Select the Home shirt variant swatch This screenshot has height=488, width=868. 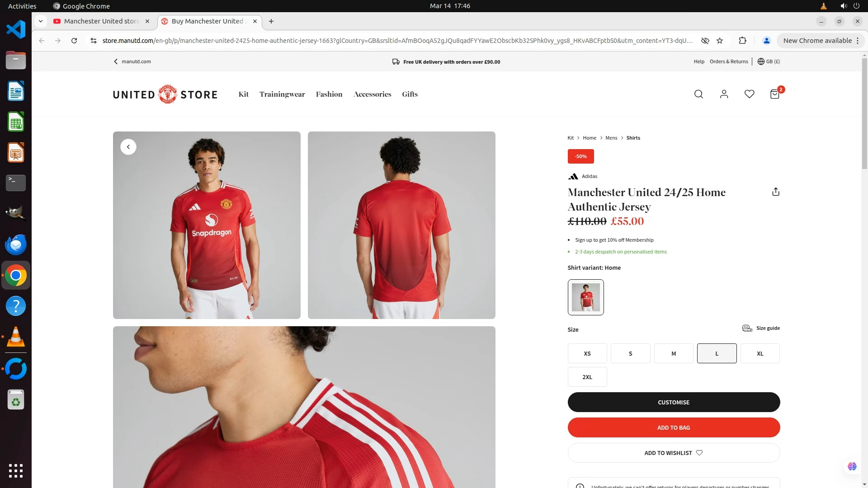[x=585, y=297]
